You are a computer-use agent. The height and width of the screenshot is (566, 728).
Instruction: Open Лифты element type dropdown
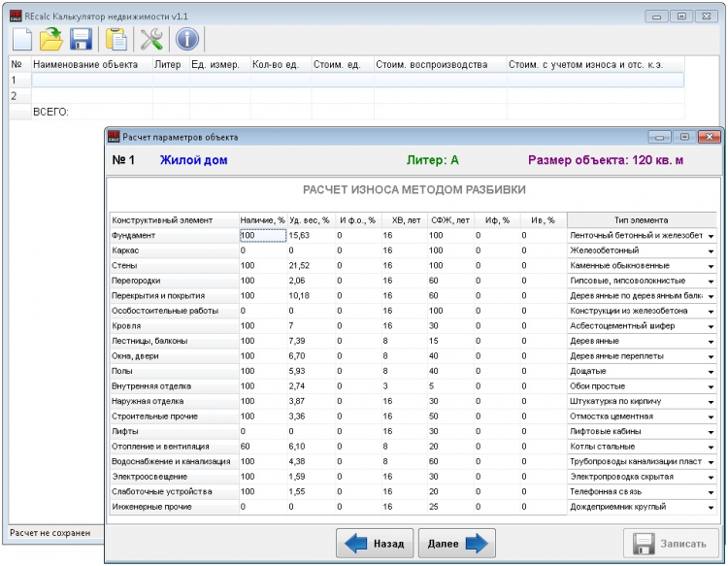(x=711, y=431)
